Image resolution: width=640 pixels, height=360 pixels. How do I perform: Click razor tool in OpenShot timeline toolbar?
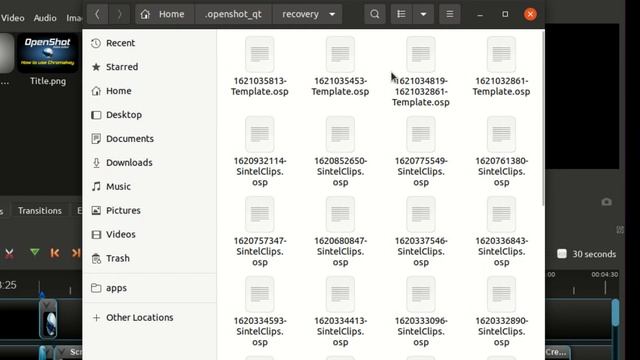pyautogui.click(x=9, y=253)
